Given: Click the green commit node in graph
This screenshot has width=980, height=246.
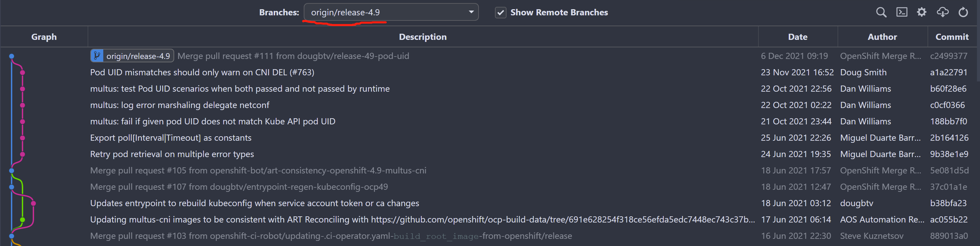Looking at the screenshot, I should tap(22, 220).
